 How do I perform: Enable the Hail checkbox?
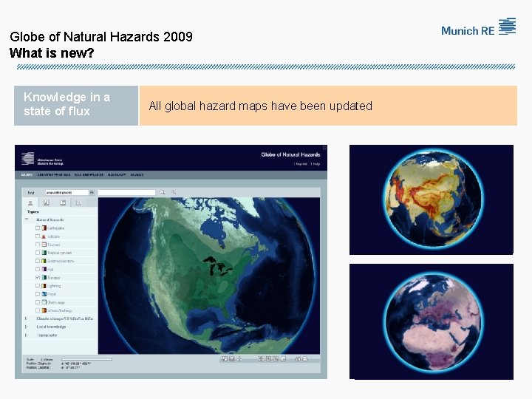coord(38,269)
